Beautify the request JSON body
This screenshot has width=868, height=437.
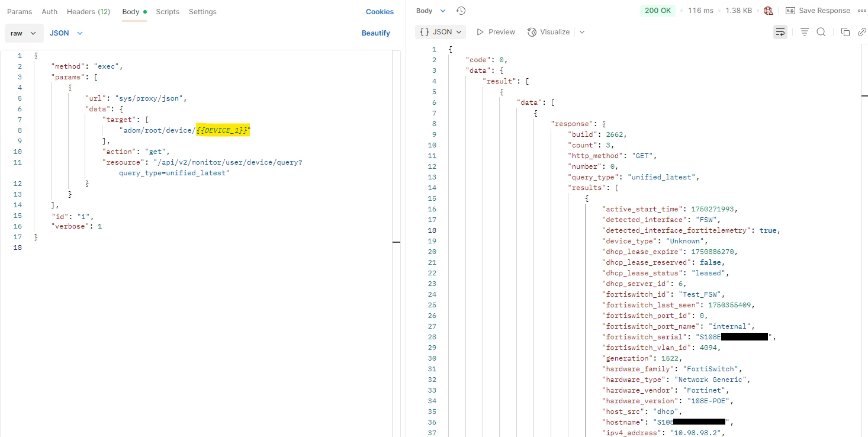pos(376,33)
